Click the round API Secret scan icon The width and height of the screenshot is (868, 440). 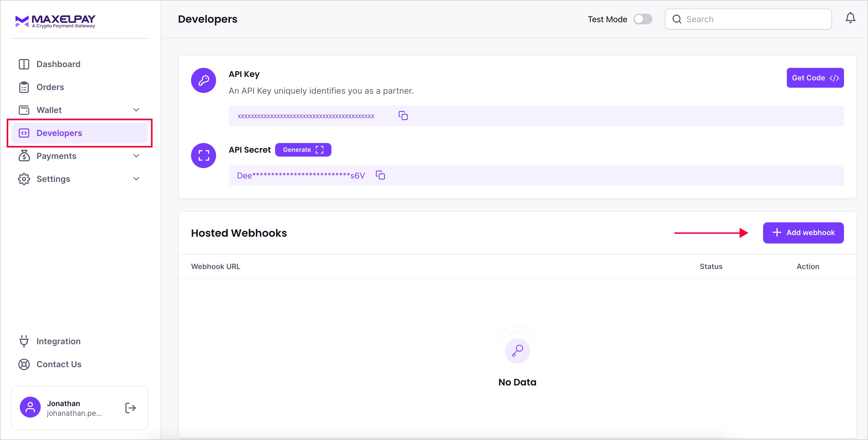(x=203, y=155)
